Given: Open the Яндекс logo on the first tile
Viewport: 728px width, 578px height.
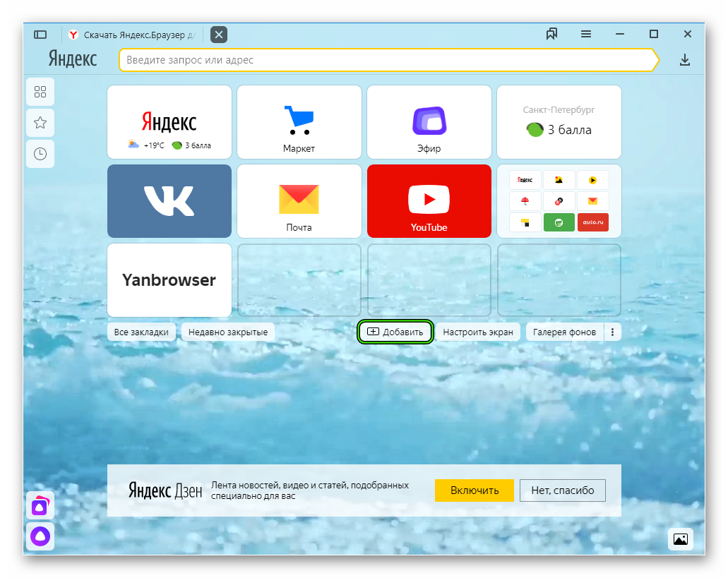Looking at the screenshot, I should click(x=169, y=122).
